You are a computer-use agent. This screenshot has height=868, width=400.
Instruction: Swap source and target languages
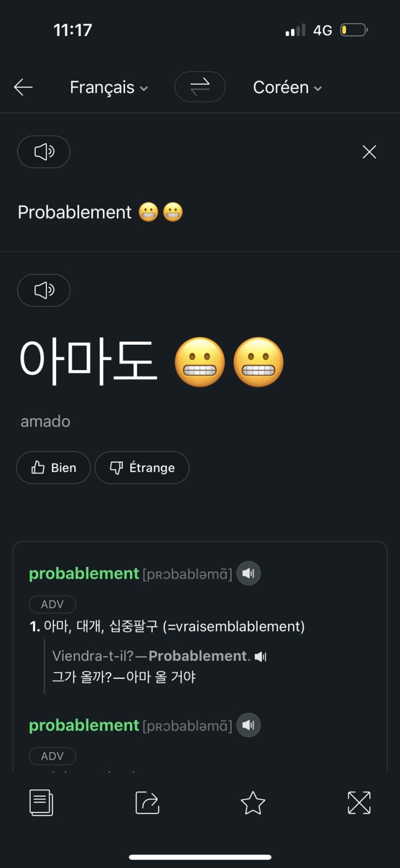coord(200,87)
